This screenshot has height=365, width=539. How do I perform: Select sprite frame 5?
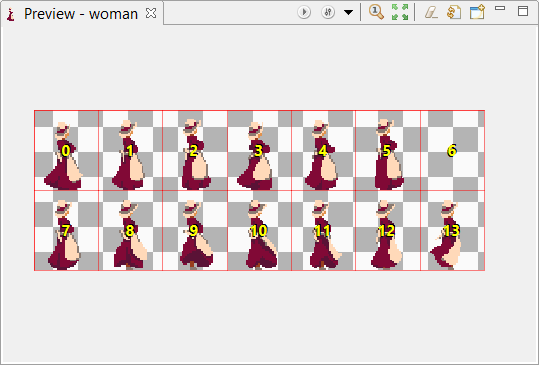coord(388,151)
